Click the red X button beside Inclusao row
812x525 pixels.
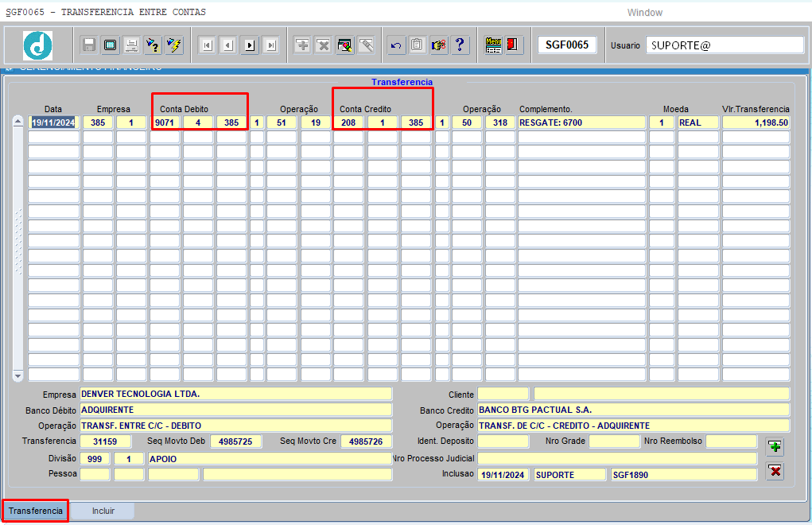pos(775,472)
